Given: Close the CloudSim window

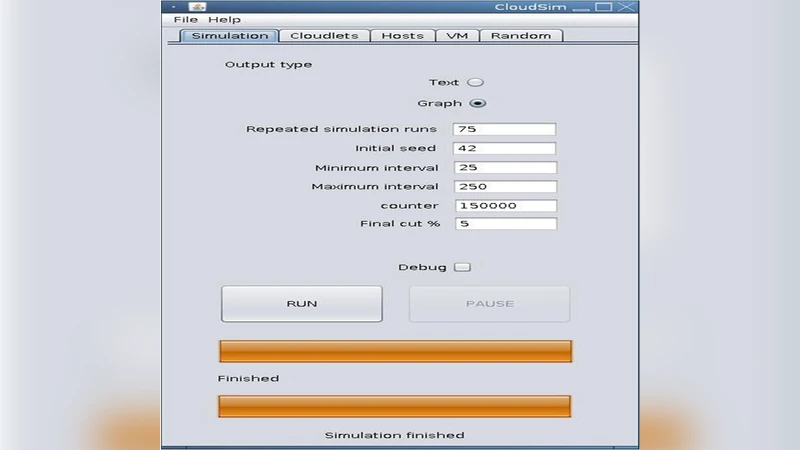Looking at the screenshot, I should coord(626,7).
